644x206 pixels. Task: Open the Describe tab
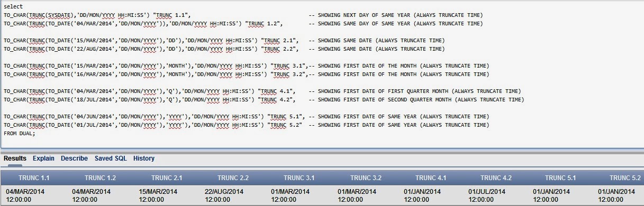point(74,158)
